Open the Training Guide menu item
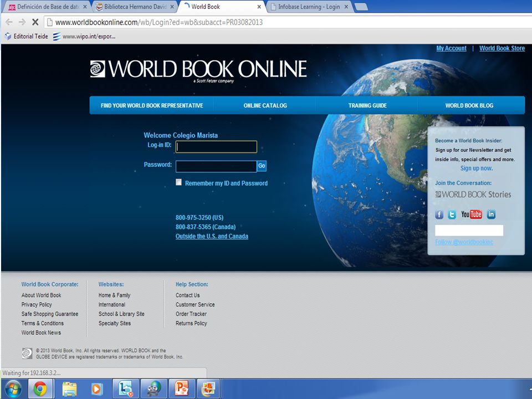 tap(367, 105)
